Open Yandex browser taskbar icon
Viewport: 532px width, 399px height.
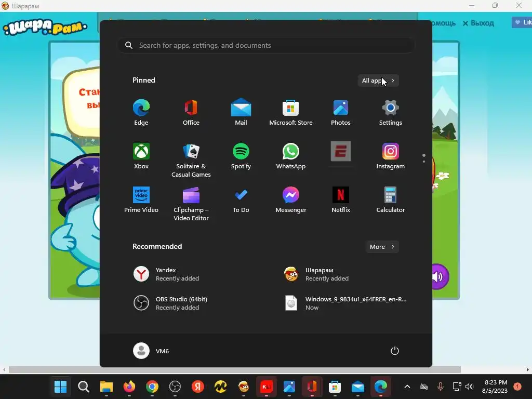(x=197, y=387)
